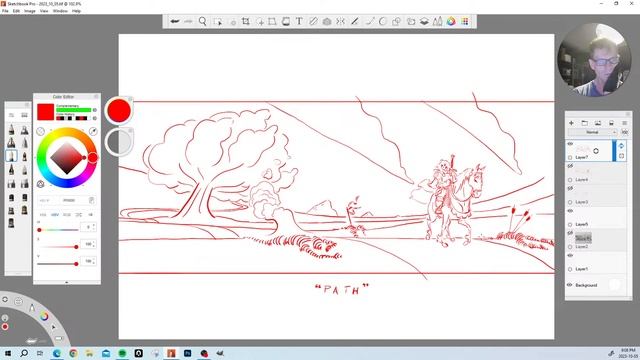Open the Ruler guide tool
Image resolution: width=640 pixels, height=360 pixels.
[313, 22]
